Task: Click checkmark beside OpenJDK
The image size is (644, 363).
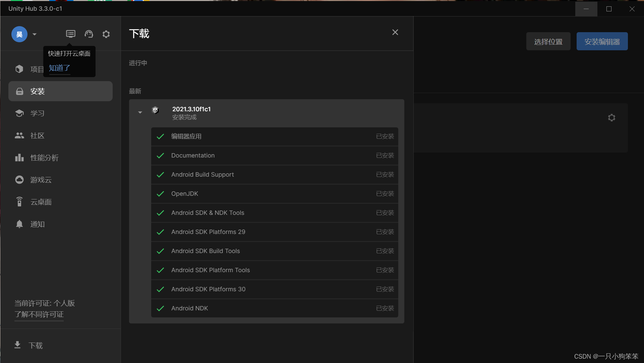Action: tap(160, 194)
